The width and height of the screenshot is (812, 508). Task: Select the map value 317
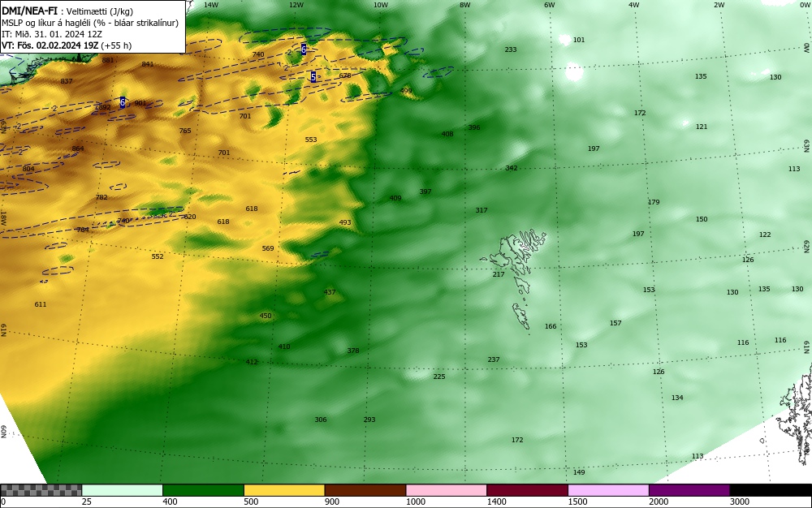click(481, 210)
